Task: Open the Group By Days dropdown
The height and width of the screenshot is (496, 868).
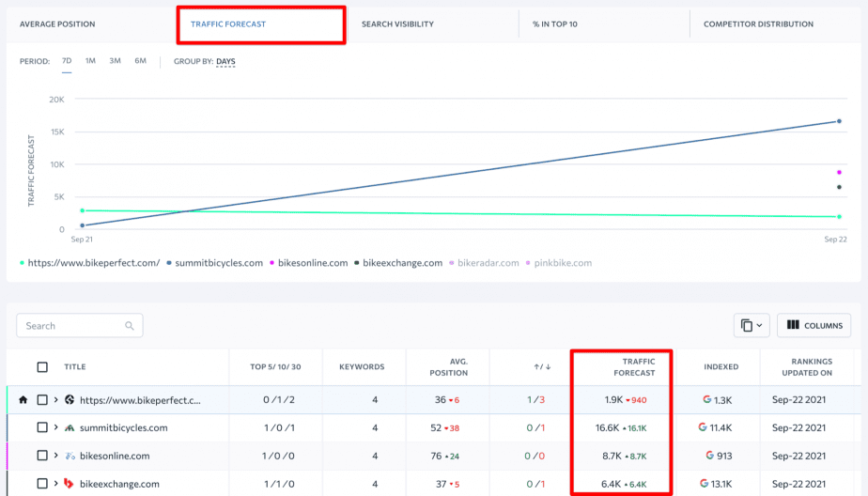Action: tap(225, 61)
